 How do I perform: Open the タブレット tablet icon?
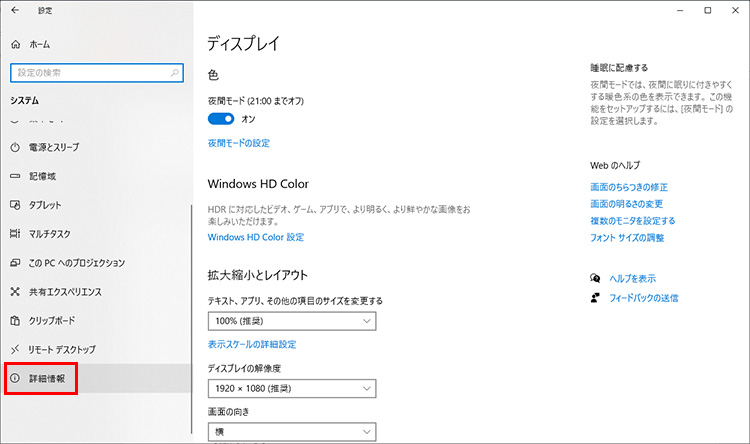15,205
